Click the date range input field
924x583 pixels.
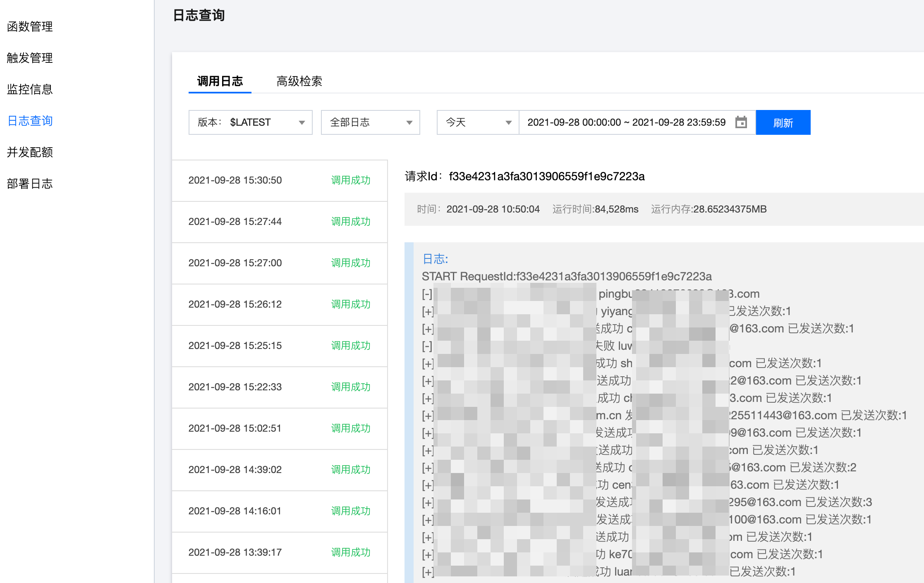[x=626, y=122]
